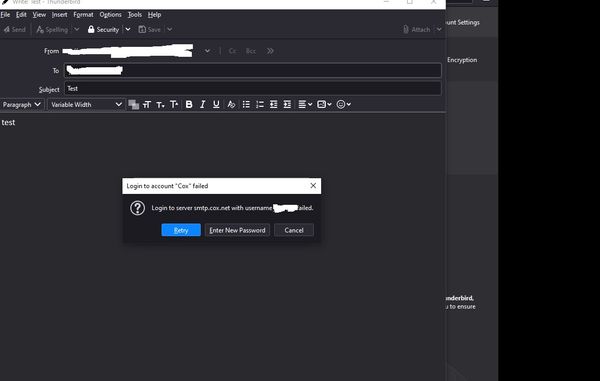Decrease the font size

160,104
